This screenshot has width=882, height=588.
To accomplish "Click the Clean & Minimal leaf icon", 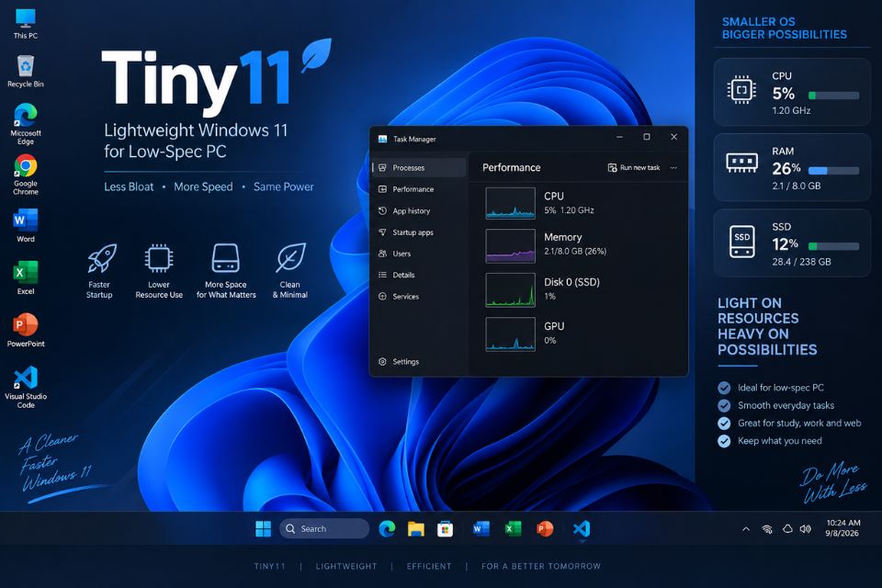I will (291, 257).
